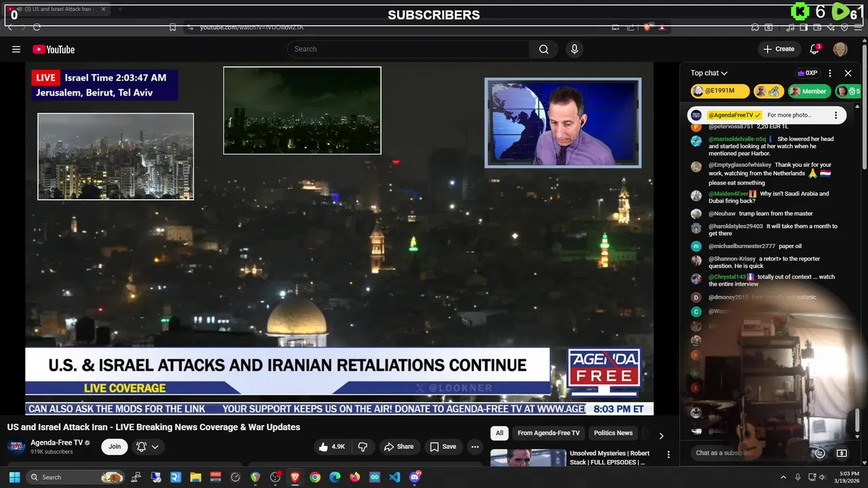This screenshot has width=868, height=488.
Task: Open the @E1991M Super Chat ticker chip
Action: pyautogui.click(x=720, y=91)
